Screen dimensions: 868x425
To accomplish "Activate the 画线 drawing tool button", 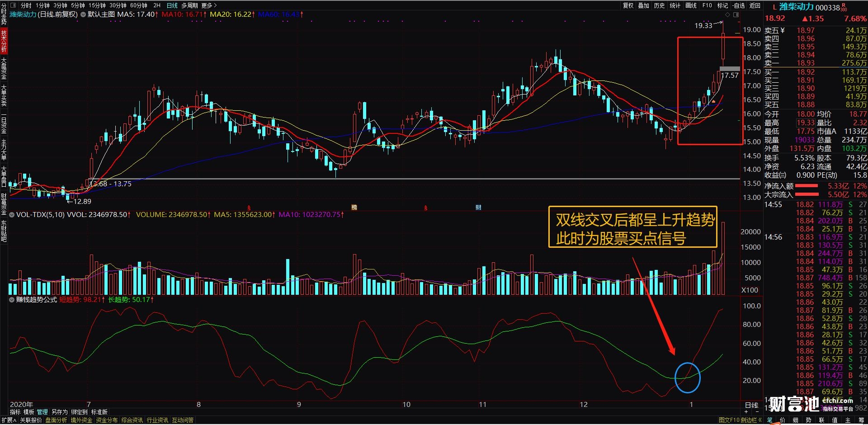I will (x=691, y=5).
